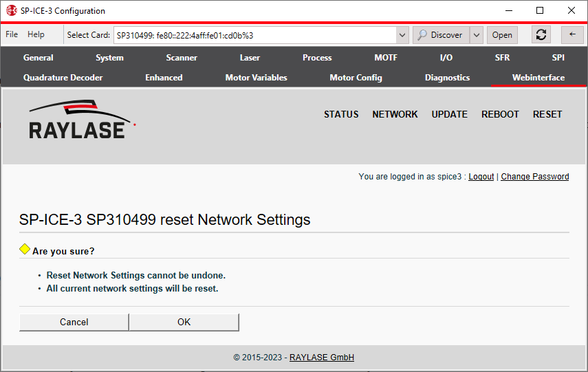The image size is (588, 372).
Task: Click the yellow diamond warning icon
Action: pyautogui.click(x=25, y=249)
